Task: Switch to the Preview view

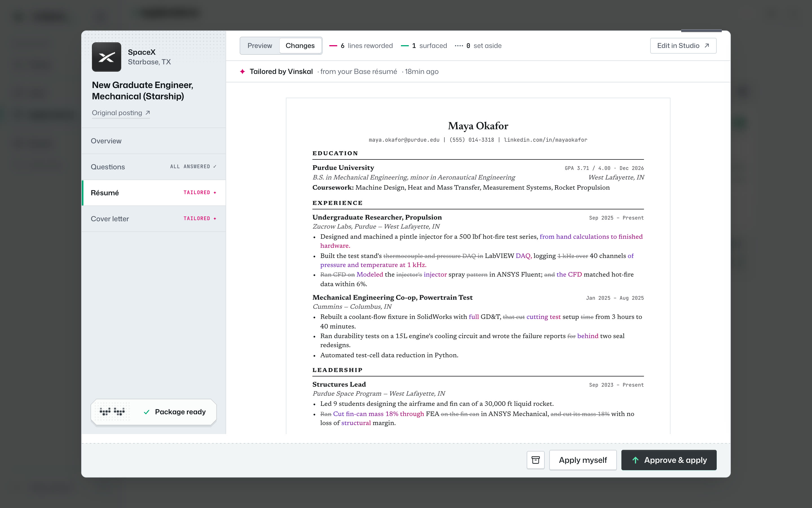Action: tap(260, 46)
